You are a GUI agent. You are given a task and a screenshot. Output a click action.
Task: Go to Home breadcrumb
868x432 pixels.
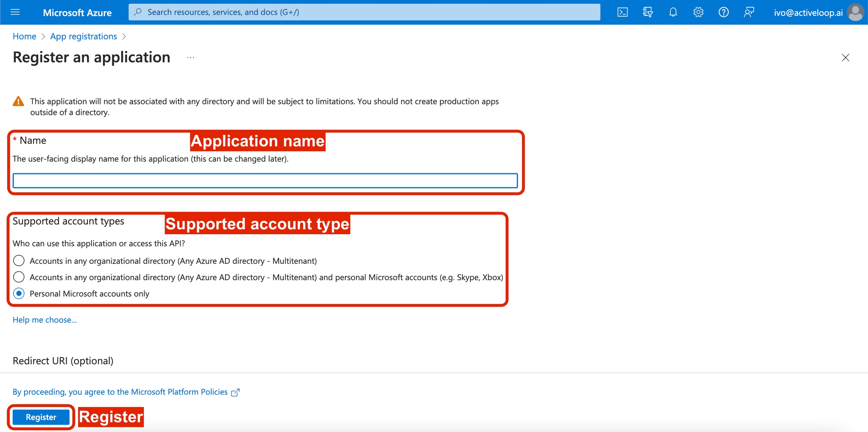pyautogui.click(x=24, y=36)
